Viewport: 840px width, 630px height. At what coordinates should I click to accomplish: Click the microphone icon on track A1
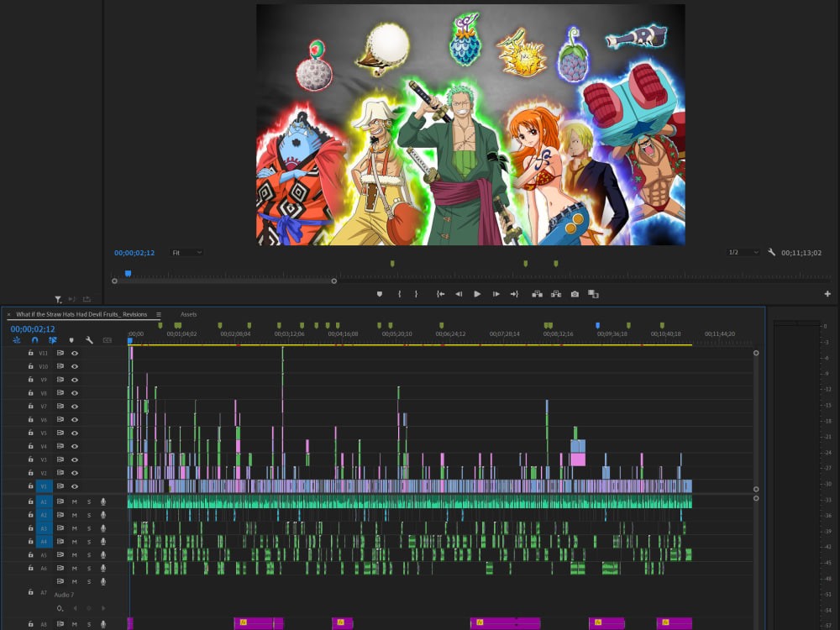pyautogui.click(x=103, y=500)
